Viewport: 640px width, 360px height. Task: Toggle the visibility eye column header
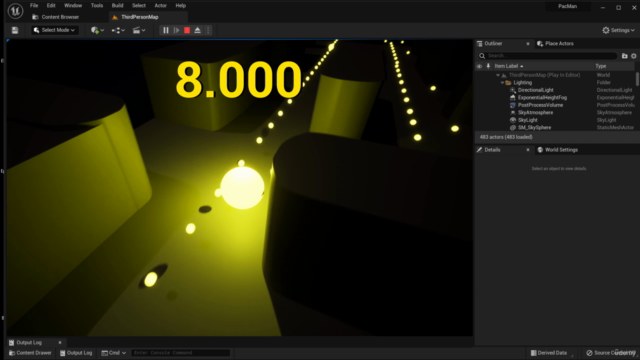[479, 66]
